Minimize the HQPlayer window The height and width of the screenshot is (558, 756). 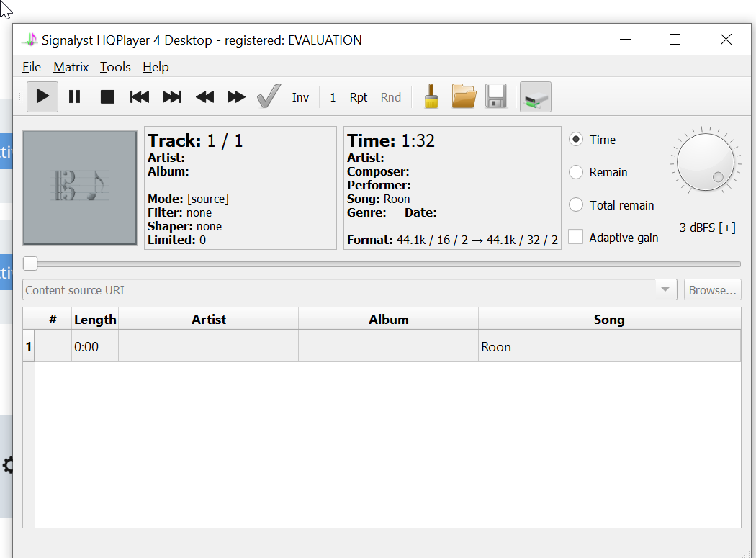[626, 40]
